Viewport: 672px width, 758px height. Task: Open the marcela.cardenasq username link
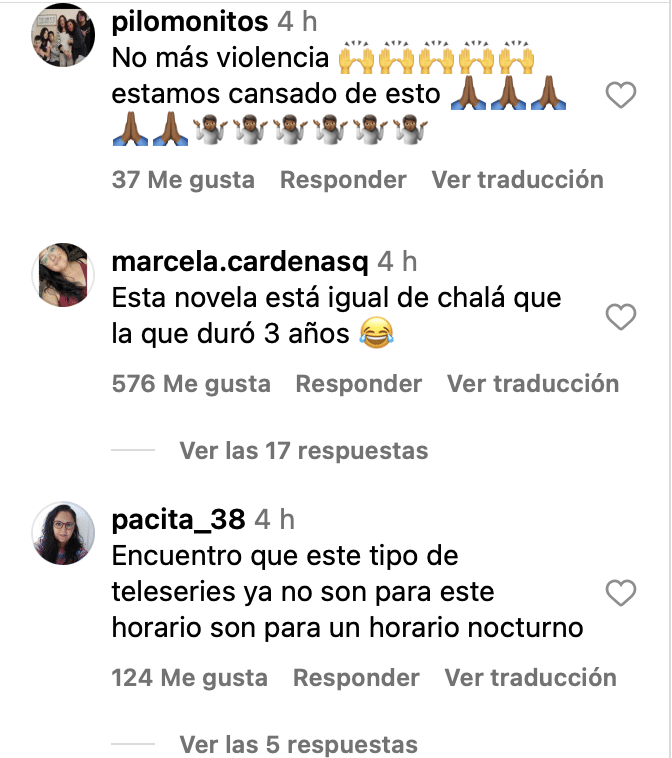pos(240,262)
